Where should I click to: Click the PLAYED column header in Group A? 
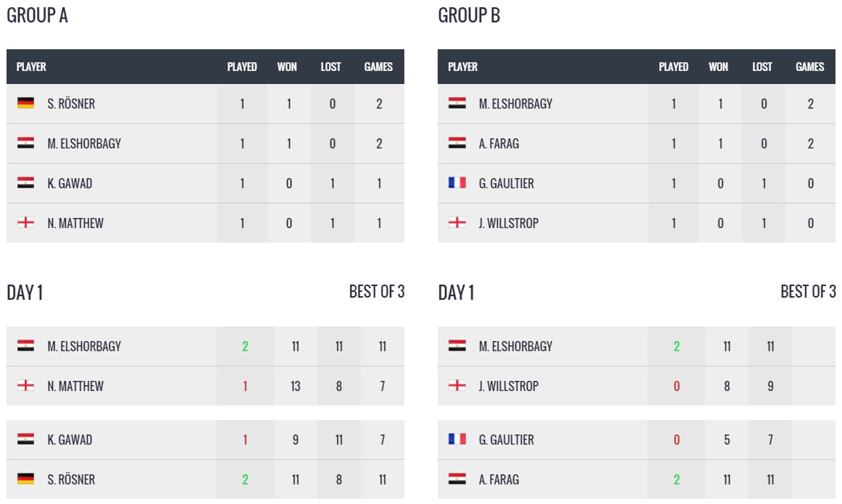pos(242,67)
